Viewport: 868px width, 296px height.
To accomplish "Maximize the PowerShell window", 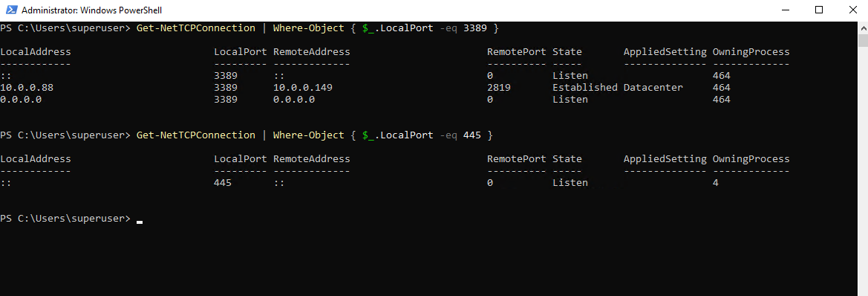I will 819,10.
